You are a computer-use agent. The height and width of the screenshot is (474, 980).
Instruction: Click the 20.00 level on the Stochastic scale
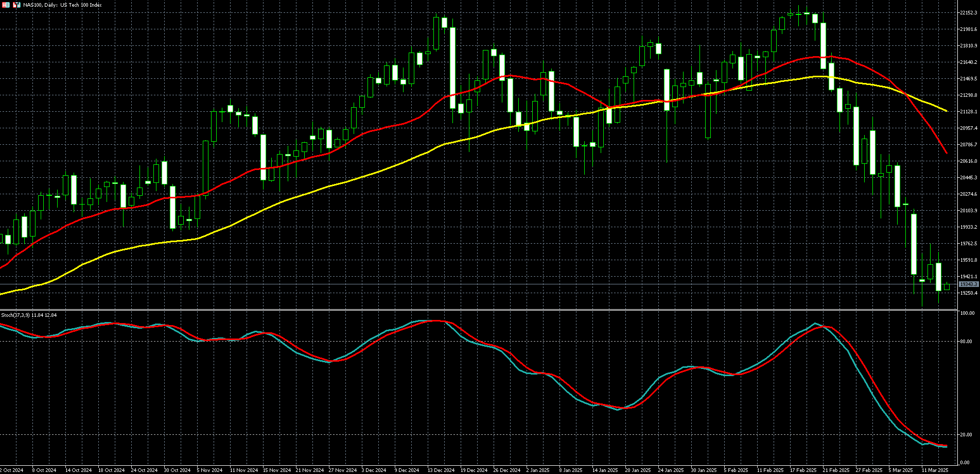[966, 434]
